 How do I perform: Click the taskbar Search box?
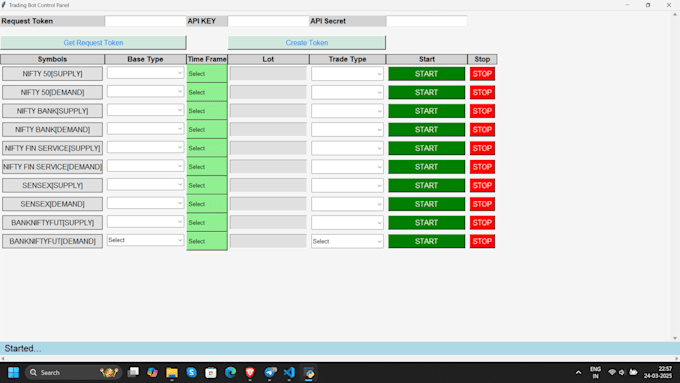[74, 373]
